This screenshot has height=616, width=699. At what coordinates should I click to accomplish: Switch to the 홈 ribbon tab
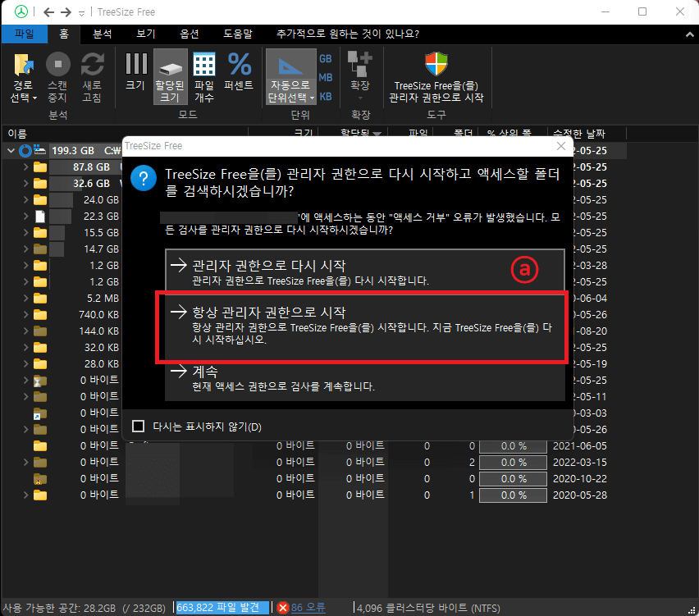point(64,34)
